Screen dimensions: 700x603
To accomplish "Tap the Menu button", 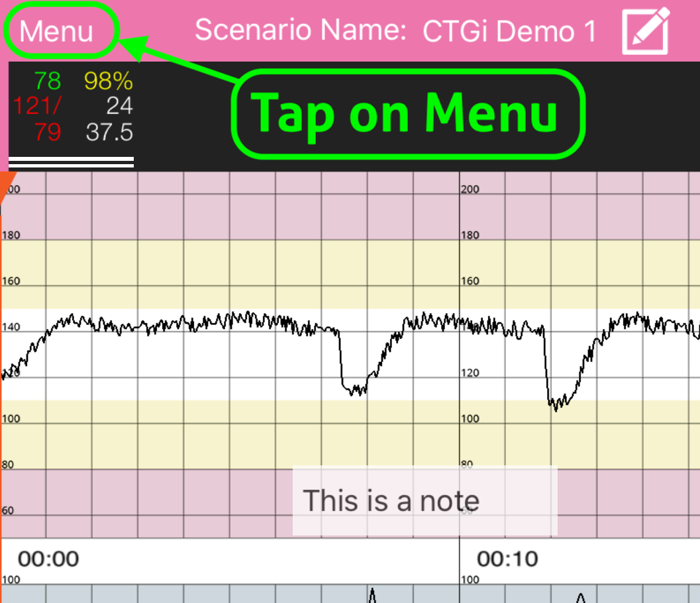I will (x=57, y=31).
